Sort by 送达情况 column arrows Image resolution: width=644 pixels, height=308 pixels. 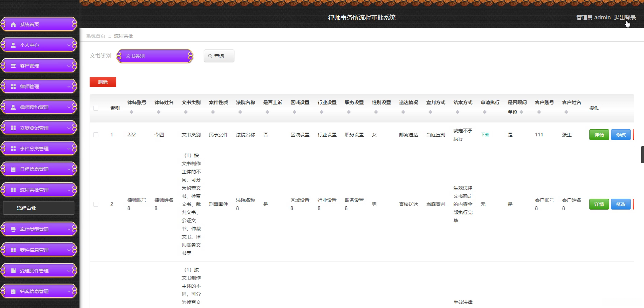403,112
